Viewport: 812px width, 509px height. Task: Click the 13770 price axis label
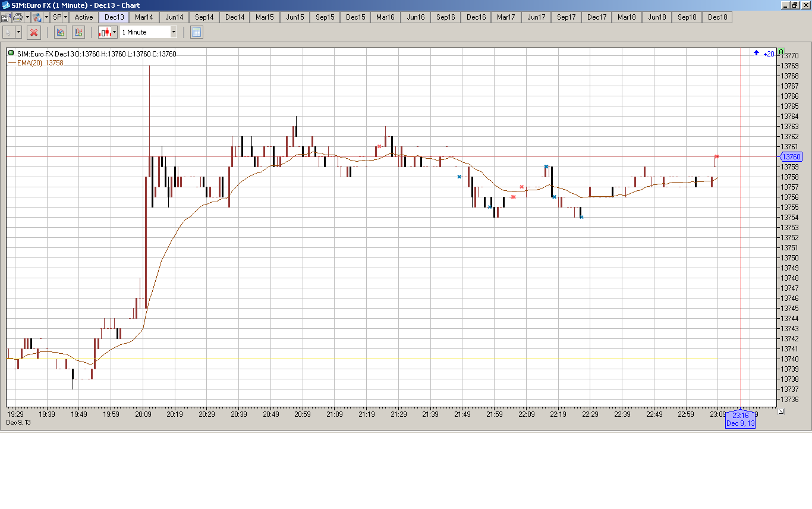(790, 55)
